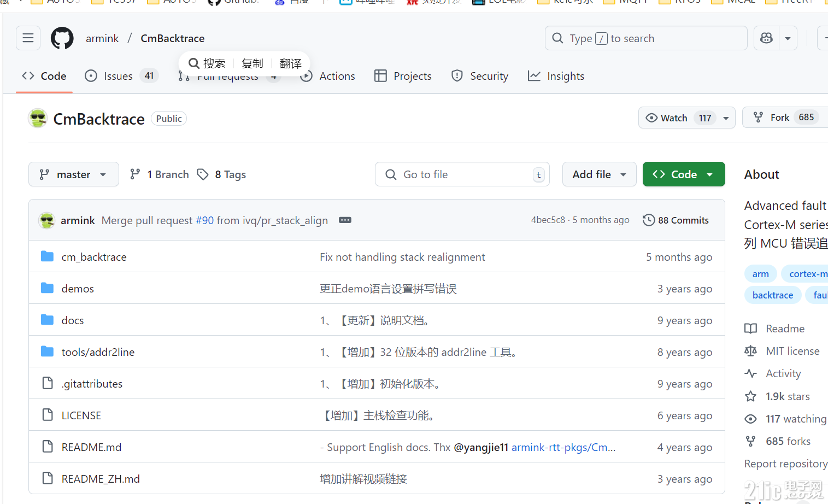The image size is (828, 504).
Task: Click armink avatar in latest commit row
Action: [x=47, y=220]
